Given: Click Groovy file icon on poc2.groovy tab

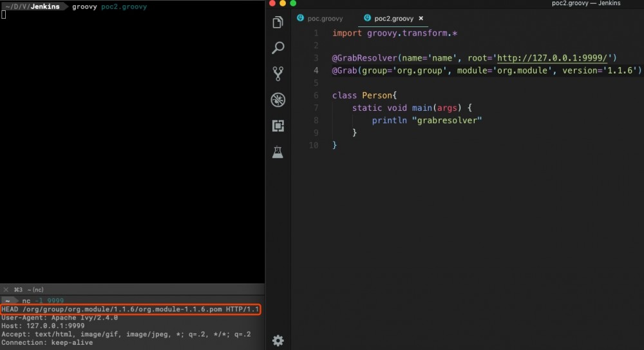Looking at the screenshot, I should coord(367,18).
